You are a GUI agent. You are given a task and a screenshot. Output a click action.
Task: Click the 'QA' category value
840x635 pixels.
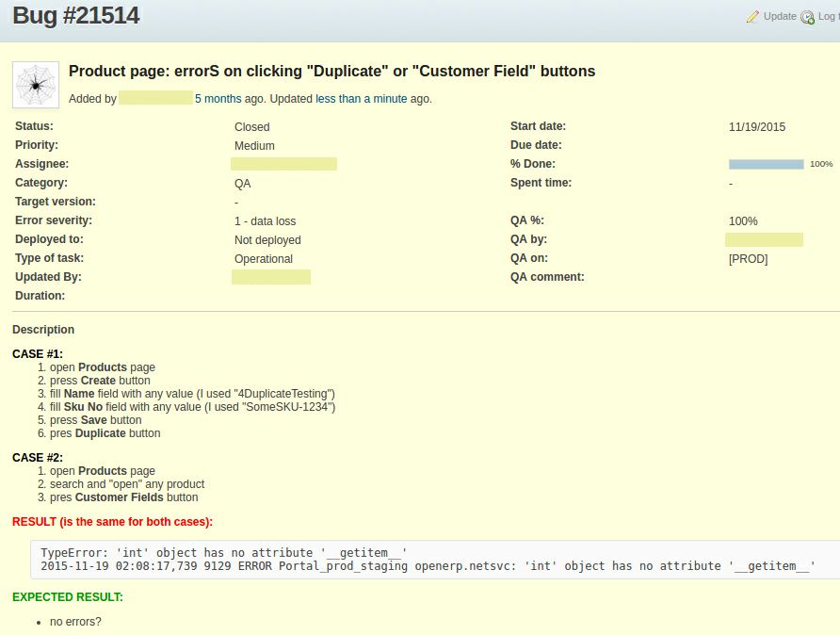pyautogui.click(x=243, y=184)
